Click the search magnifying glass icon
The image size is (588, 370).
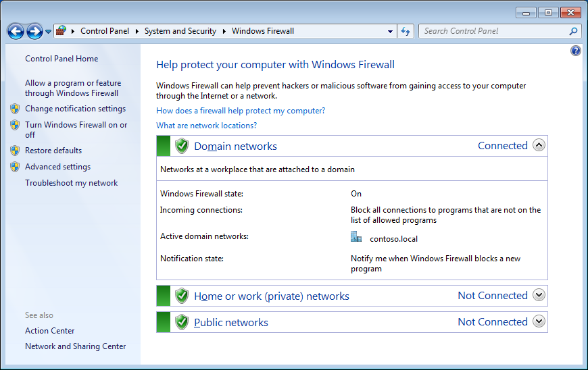pos(573,31)
